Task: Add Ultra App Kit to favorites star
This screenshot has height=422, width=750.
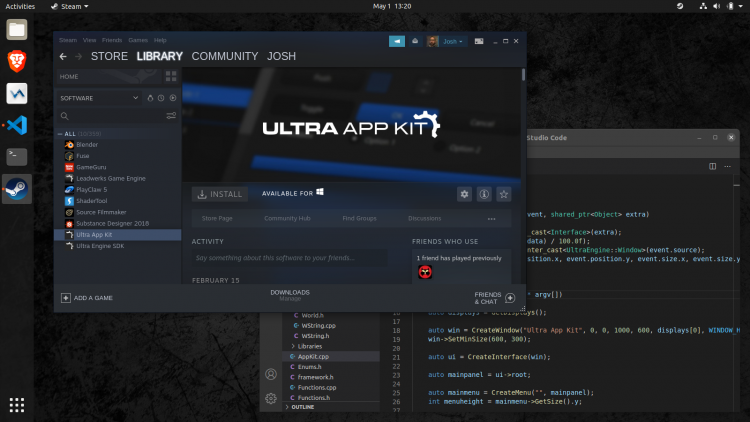Action: pos(504,194)
